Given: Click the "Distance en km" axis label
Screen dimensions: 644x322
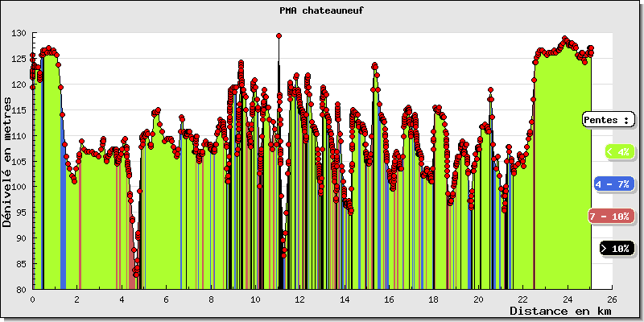Looking at the screenshot, I should 560,311.
